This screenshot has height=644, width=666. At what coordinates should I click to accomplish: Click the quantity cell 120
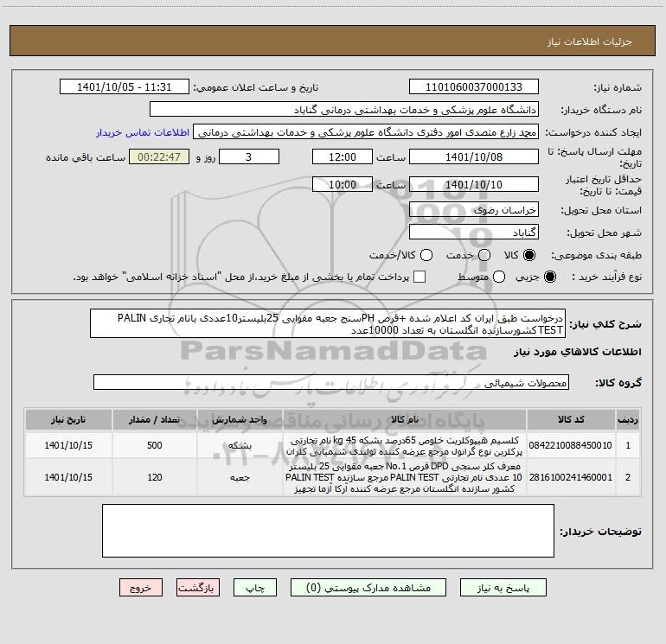pos(155,477)
